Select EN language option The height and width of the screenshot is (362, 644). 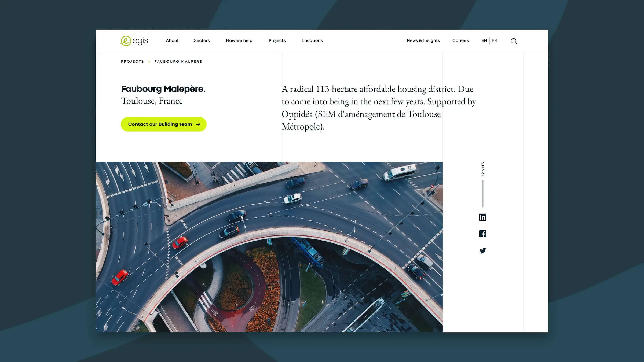tap(484, 40)
